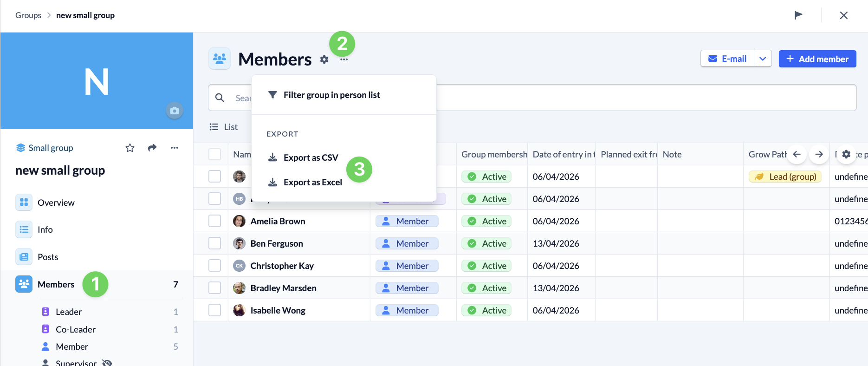Click the List view icon
Viewport: 868px width, 366px height.
[214, 127]
